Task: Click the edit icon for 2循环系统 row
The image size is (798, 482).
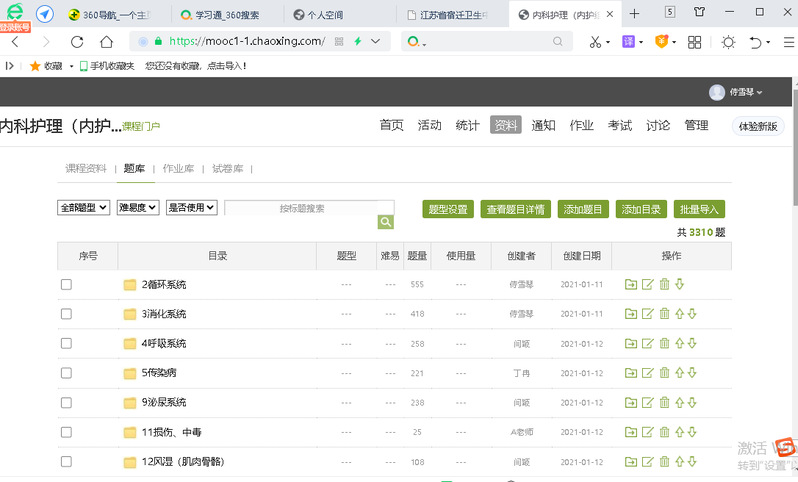Action: coord(647,285)
